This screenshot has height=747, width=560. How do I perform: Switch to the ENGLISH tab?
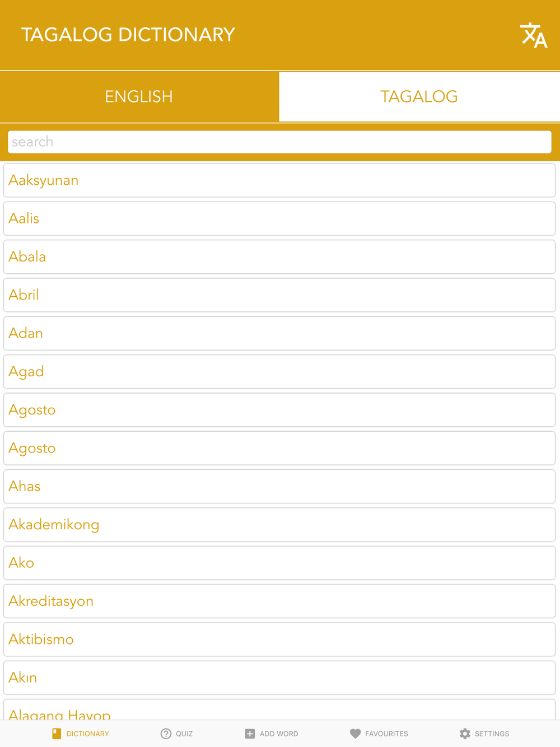click(139, 96)
